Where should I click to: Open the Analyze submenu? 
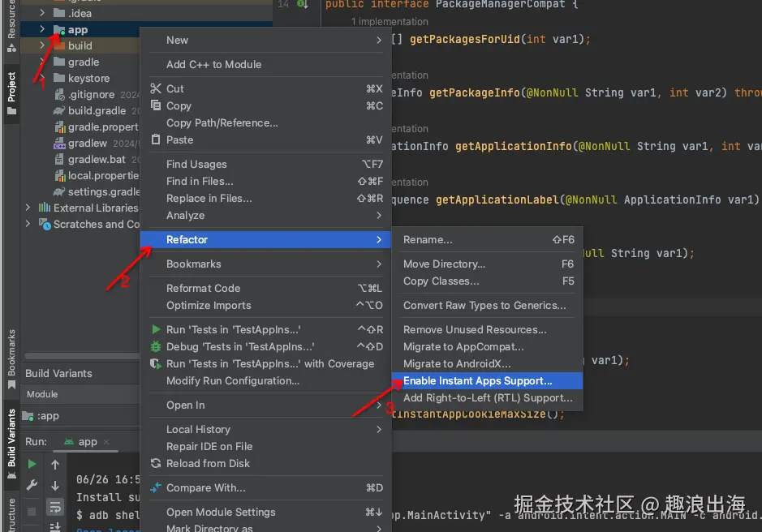[265, 215]
